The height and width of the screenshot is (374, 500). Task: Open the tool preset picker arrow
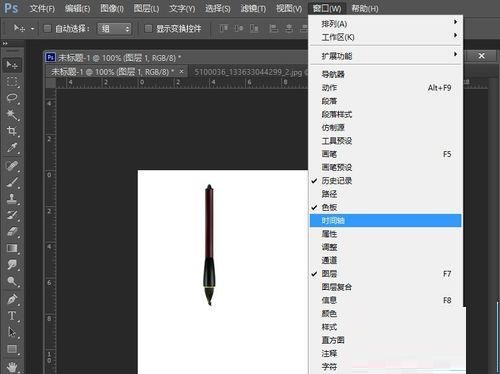pyautogui.click(x=32, y=29)
